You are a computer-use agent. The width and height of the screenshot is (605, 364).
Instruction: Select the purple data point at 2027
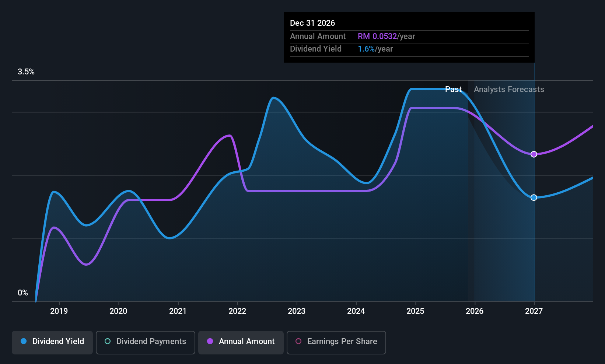point(534,154)
